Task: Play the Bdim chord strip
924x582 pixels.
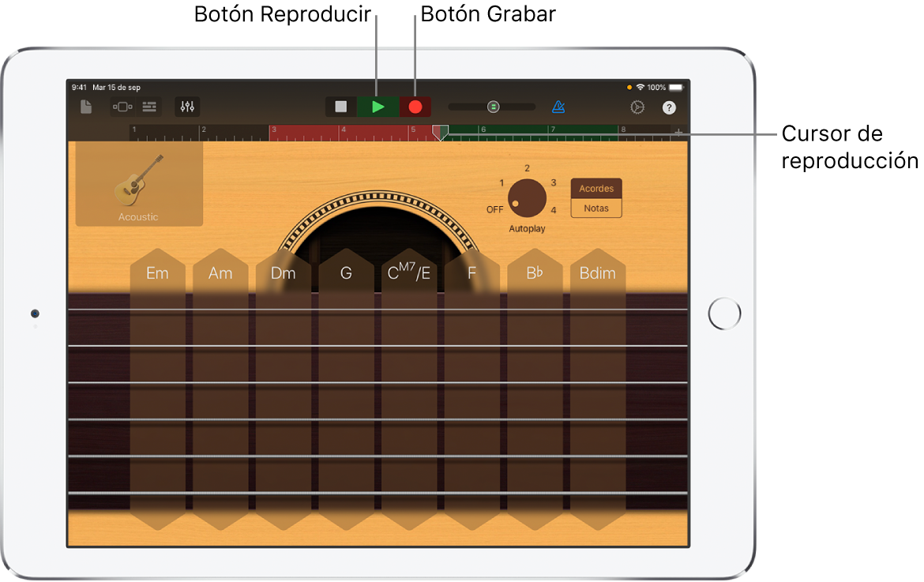Action: coord(598,389)
